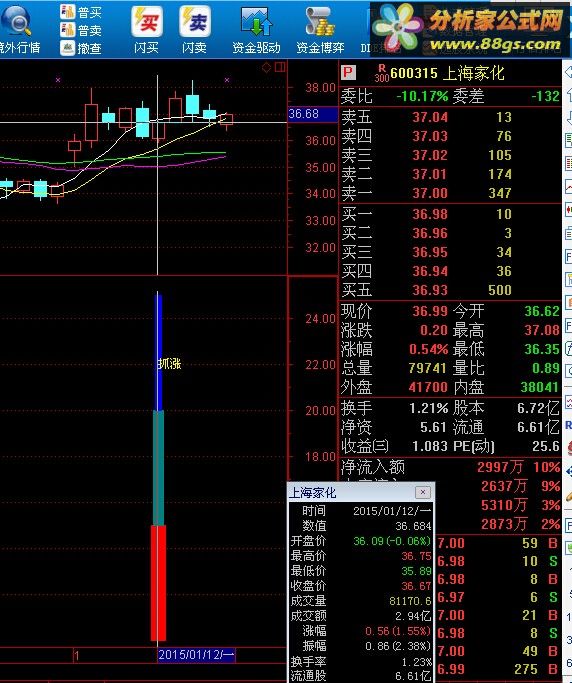The height and width of the screenshot is (683, 572).
Task: Click the diamond icon at chart corner
Action: click(x=266, y=67)
